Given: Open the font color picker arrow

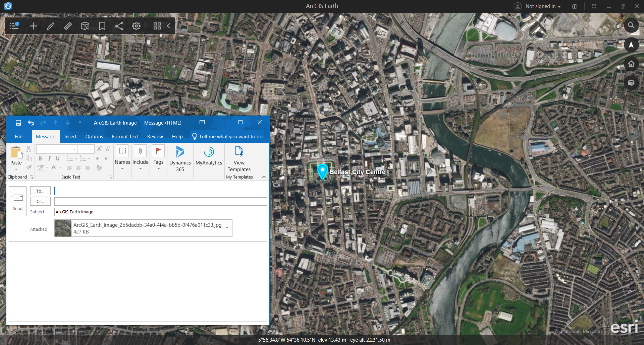Looking at the screenshot, I should 60,168.
